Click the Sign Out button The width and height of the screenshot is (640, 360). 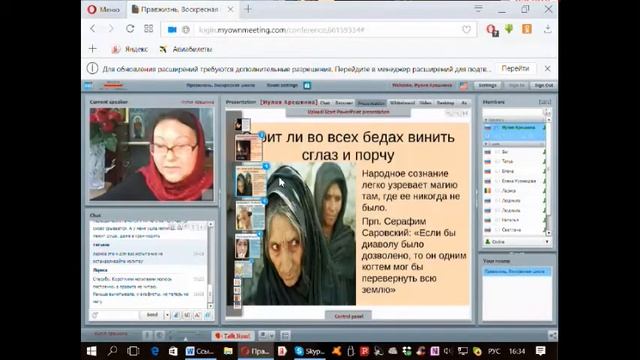(544, 85)
